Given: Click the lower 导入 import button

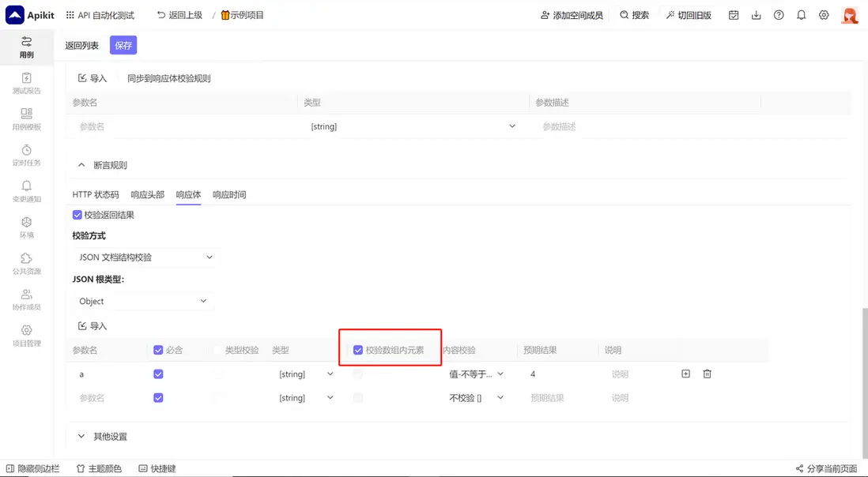Looking at the screenshot, I should pos(92,326).
